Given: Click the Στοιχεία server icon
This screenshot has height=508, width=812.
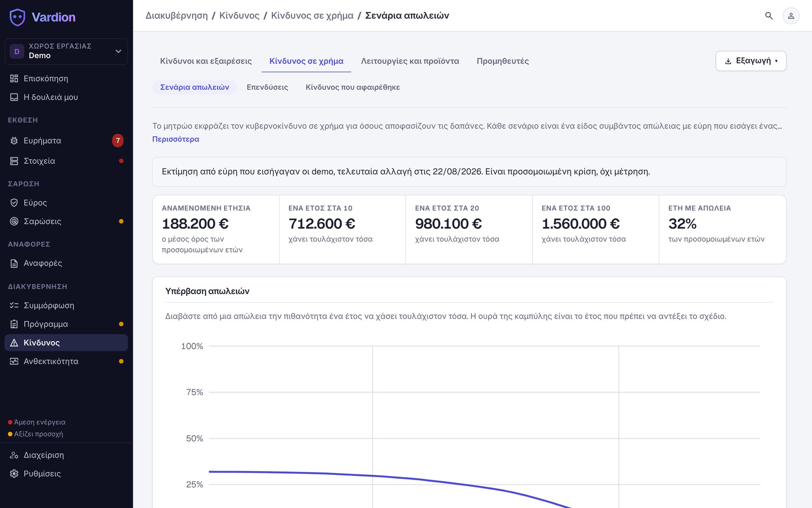Looking at the screenshot, I should tap(14, 161).
